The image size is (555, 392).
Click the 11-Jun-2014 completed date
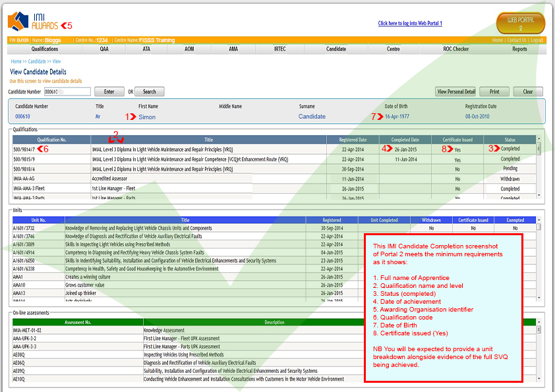pos(405,159)
